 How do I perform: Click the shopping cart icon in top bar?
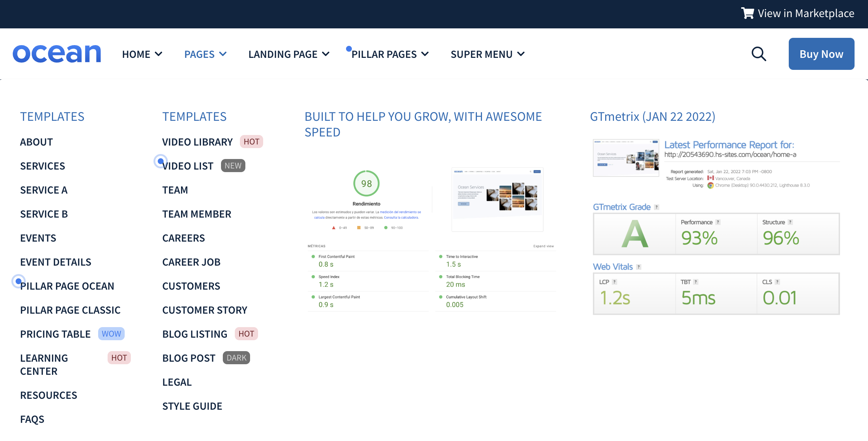748,13
